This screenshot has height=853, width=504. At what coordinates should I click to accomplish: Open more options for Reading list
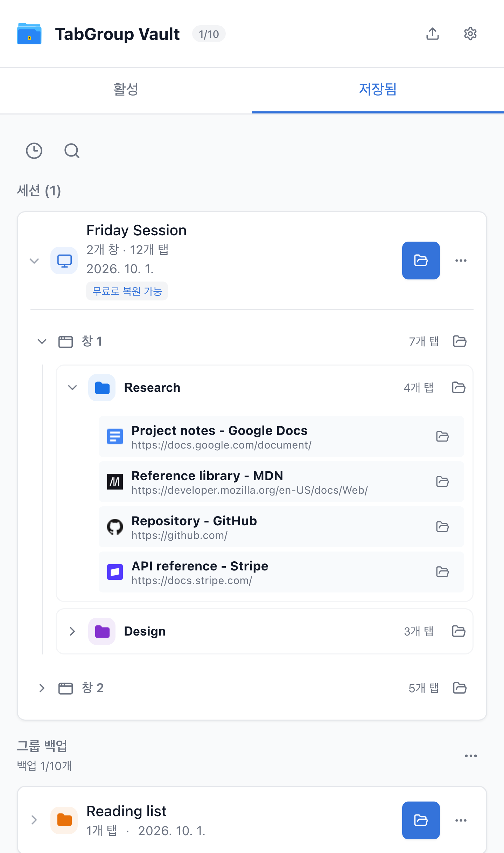click(x=461, y=820)
